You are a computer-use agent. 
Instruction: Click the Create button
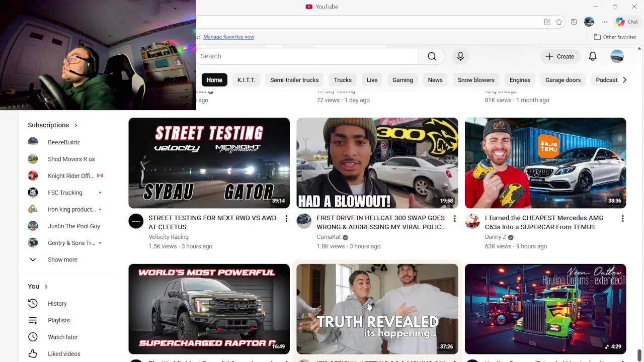(x=560, y=56)
